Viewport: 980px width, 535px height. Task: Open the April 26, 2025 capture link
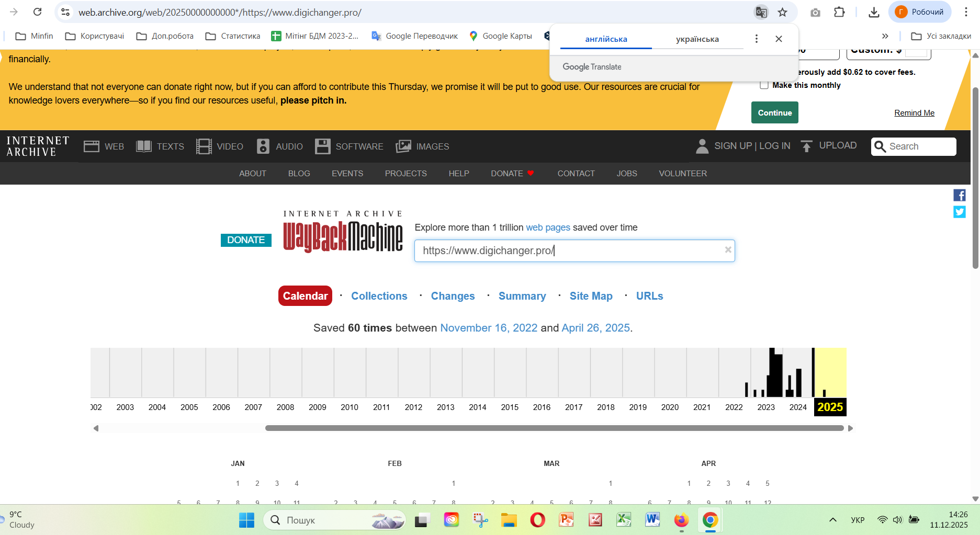[595, 328]
